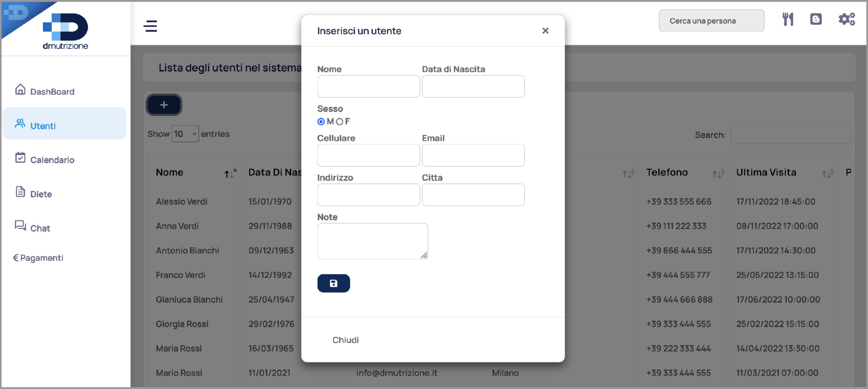Click phone number +39 444 555 777
The width and height of the screenshot is (868, 389).
[x=678, y=275]
